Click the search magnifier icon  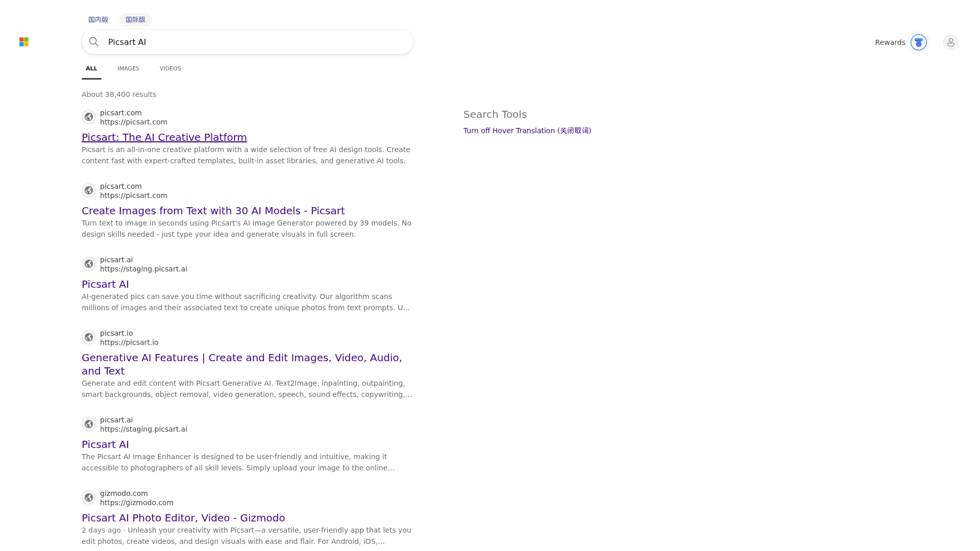(x=94, y=42)
